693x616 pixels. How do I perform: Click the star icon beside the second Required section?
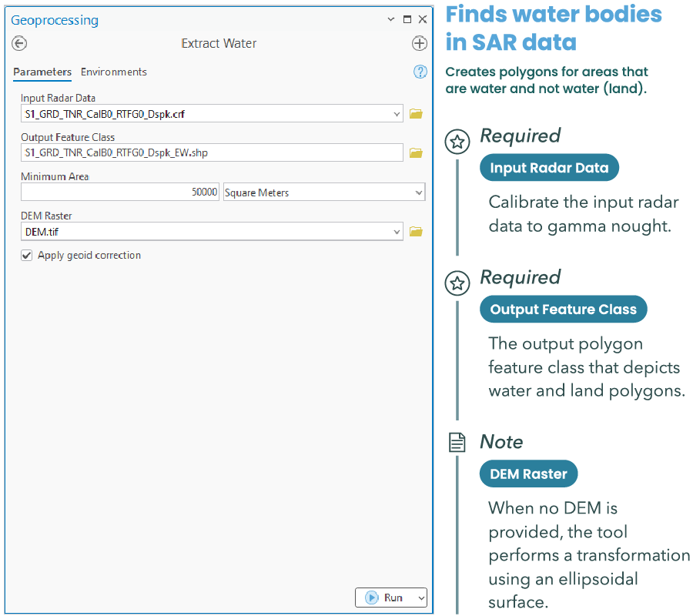coord(457,283)
